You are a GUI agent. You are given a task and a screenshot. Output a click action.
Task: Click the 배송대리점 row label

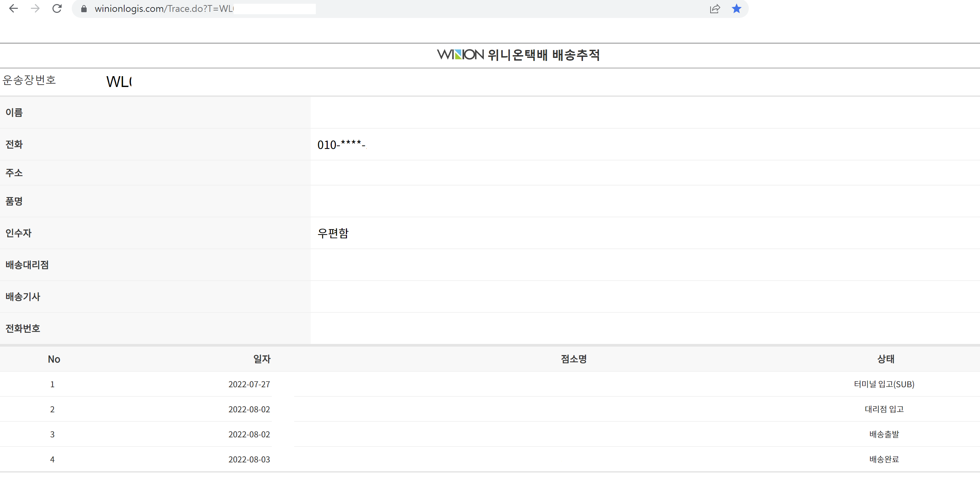point(27,265)
